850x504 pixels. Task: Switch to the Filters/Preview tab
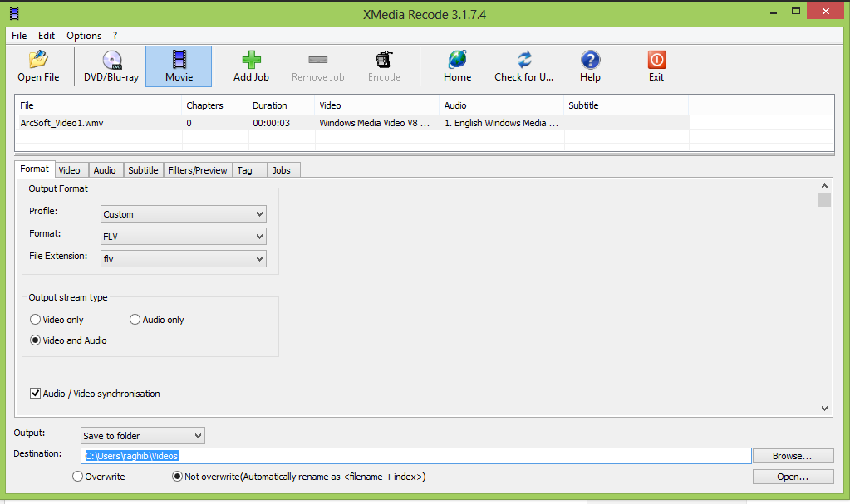point(197,170)
